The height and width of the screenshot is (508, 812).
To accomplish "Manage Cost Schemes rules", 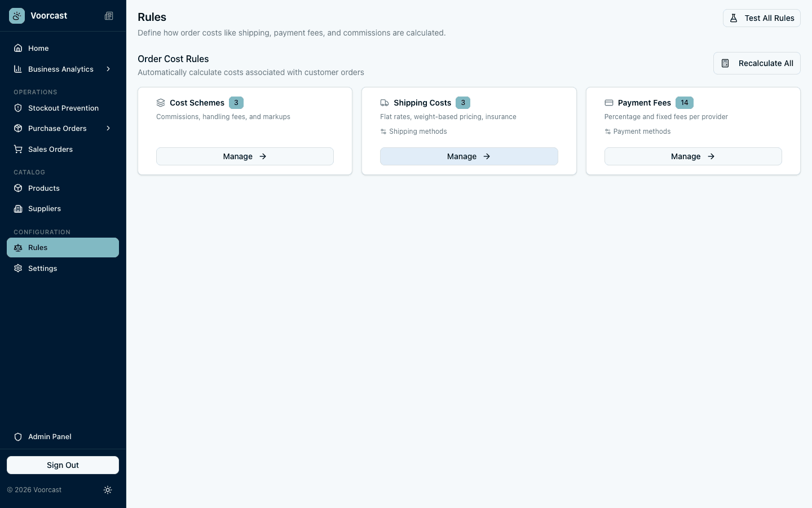I will (245, 156).
